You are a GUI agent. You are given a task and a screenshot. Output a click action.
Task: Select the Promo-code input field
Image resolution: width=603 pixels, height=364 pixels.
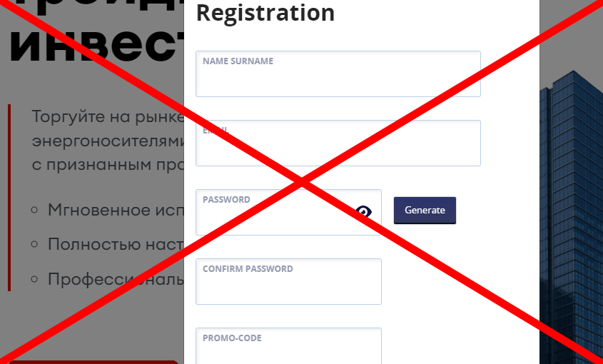[x=288, y=346]
